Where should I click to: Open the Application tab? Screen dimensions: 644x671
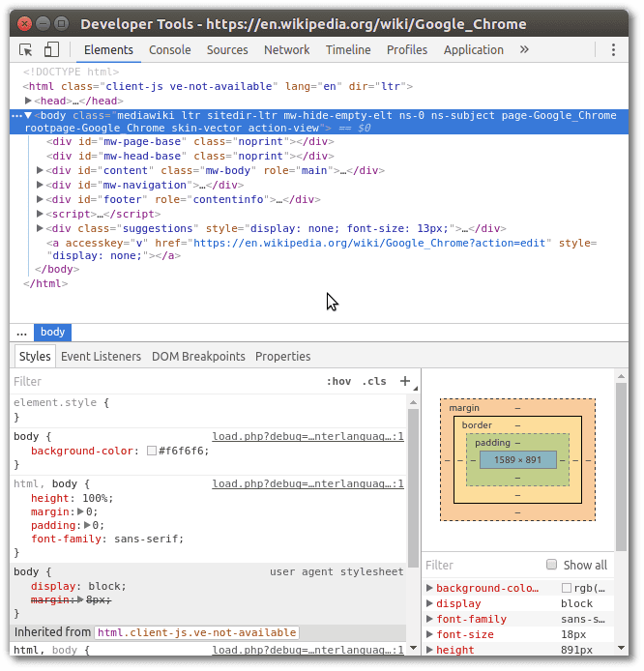coord(473,50)
